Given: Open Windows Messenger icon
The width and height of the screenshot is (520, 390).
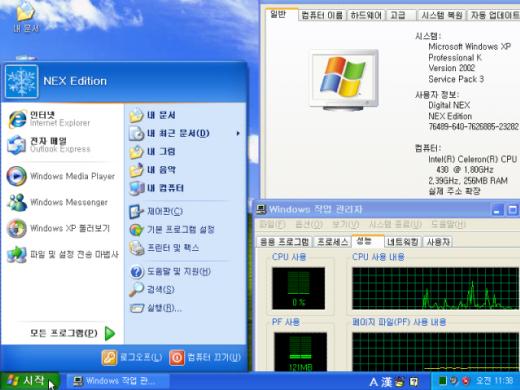Looking at the screenshot, I should pyautogui.click(x=17, y=202).
